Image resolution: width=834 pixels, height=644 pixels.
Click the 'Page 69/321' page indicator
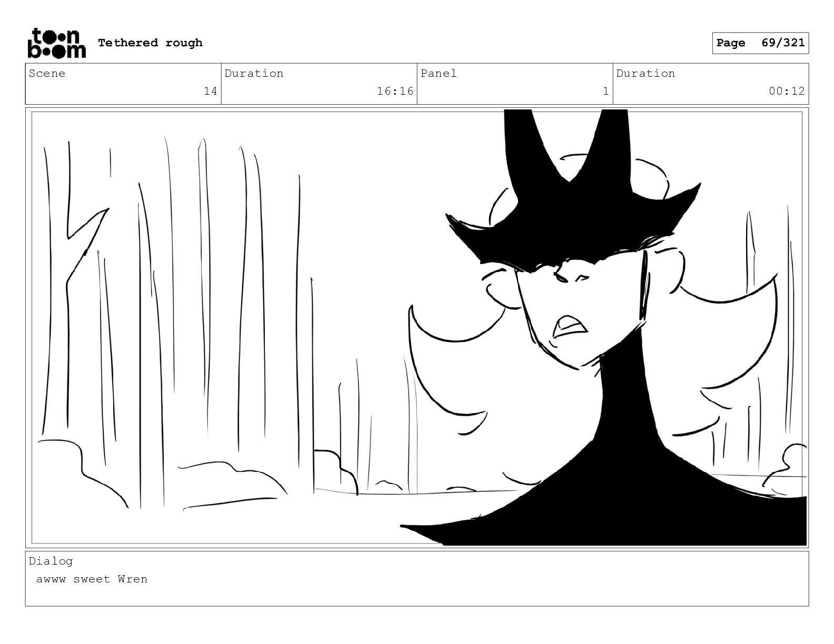(x=760, y=43)
